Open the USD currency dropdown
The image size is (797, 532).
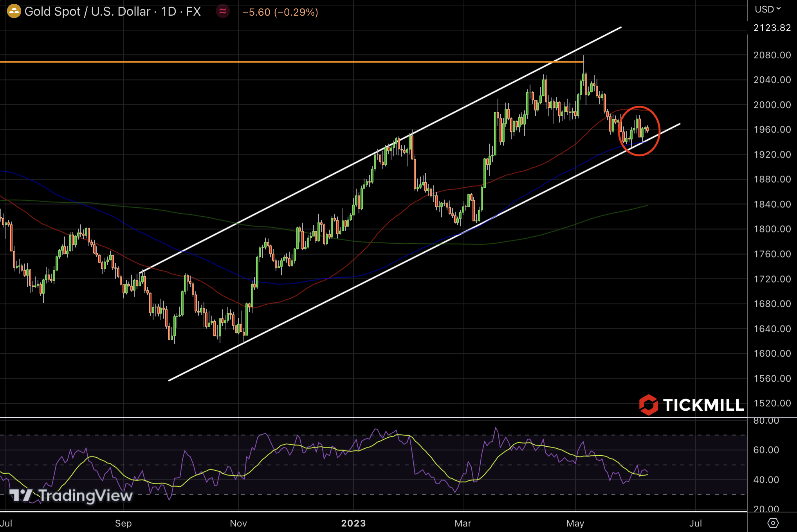(767, 9)
